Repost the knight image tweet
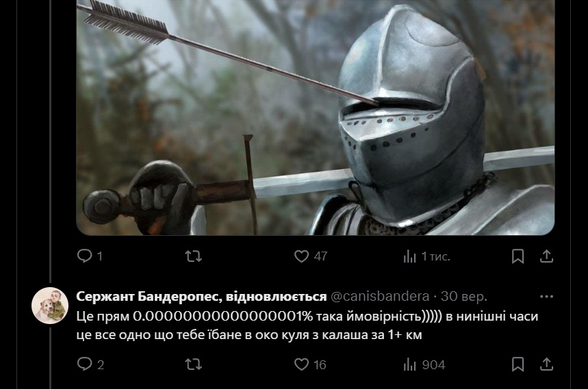Viewport: 588px width, 389px height. [x=194, y=256]
